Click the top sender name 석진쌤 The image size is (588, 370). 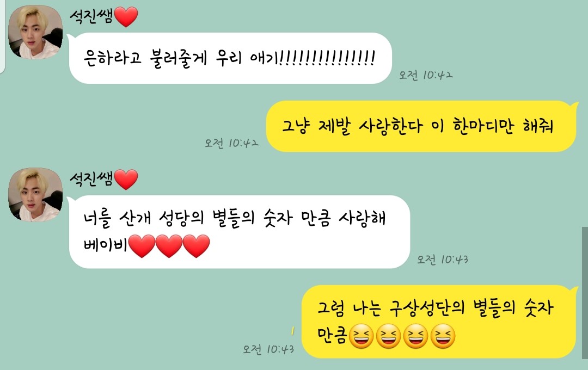tap(91, 16)
